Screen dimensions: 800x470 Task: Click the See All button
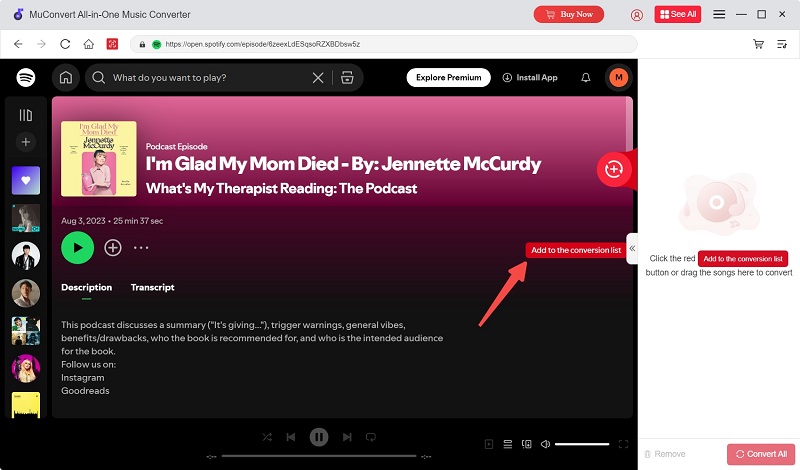pos(678,14)
